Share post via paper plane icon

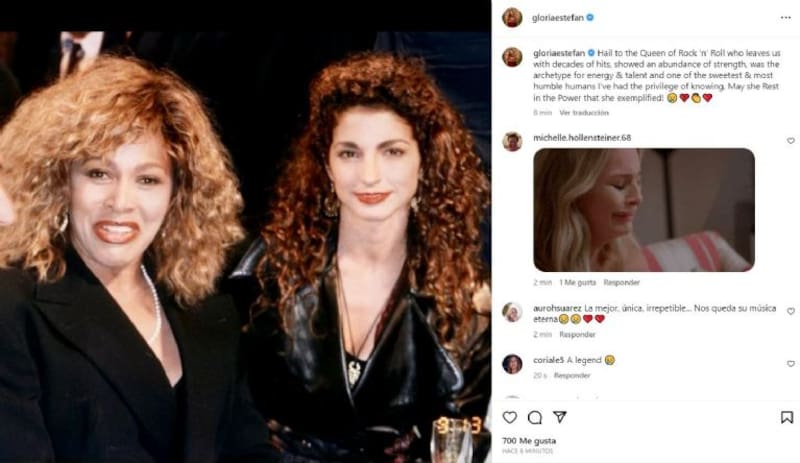click(x=560, y=417)
